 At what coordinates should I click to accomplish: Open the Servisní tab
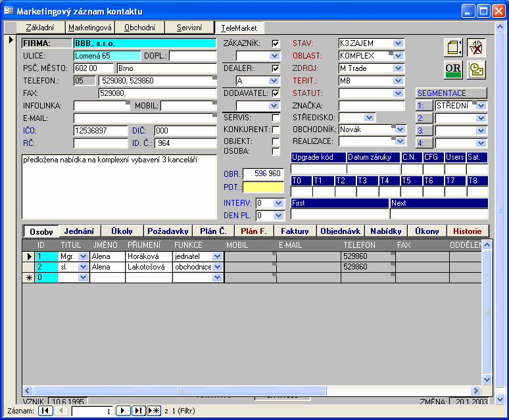pyautogui.click(x=189, y=28)
